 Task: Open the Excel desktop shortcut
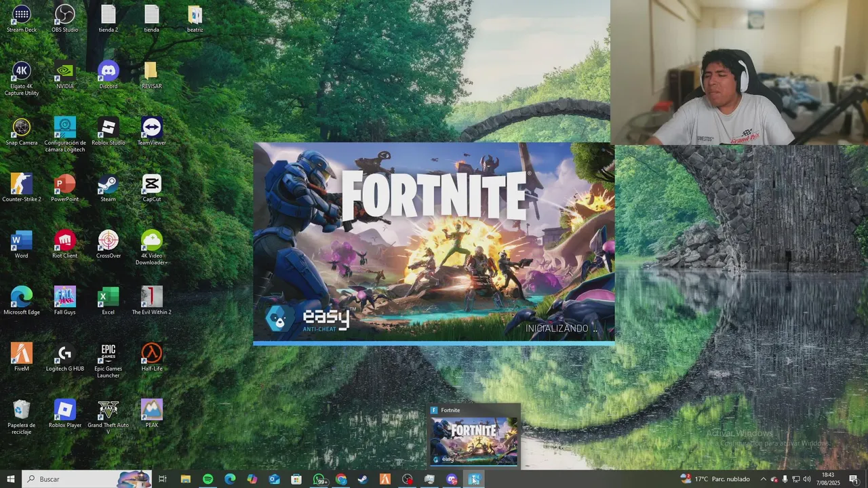tap(108, 301)
